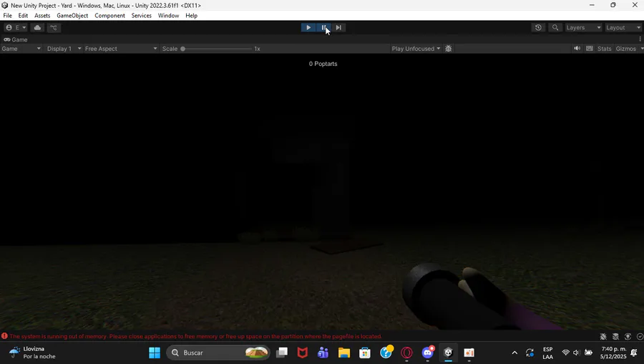
Task: Open the Play Unfocused dropdown
Action: coord(416,49)
